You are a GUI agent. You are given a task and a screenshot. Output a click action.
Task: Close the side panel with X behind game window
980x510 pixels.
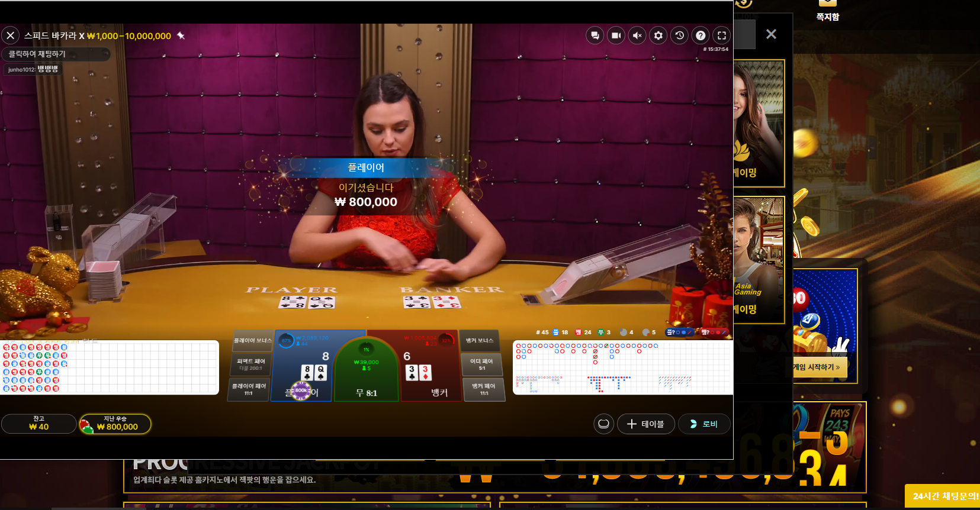771,34
